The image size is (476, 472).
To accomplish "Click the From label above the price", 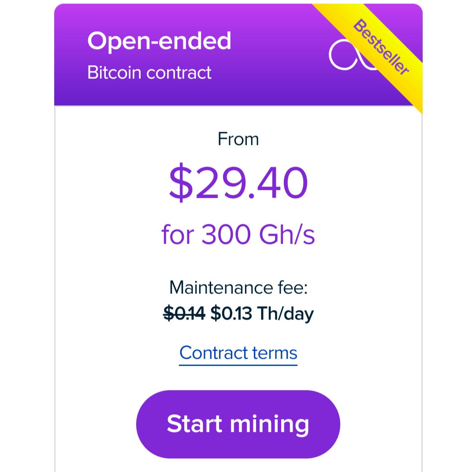I will pos(238,139).
